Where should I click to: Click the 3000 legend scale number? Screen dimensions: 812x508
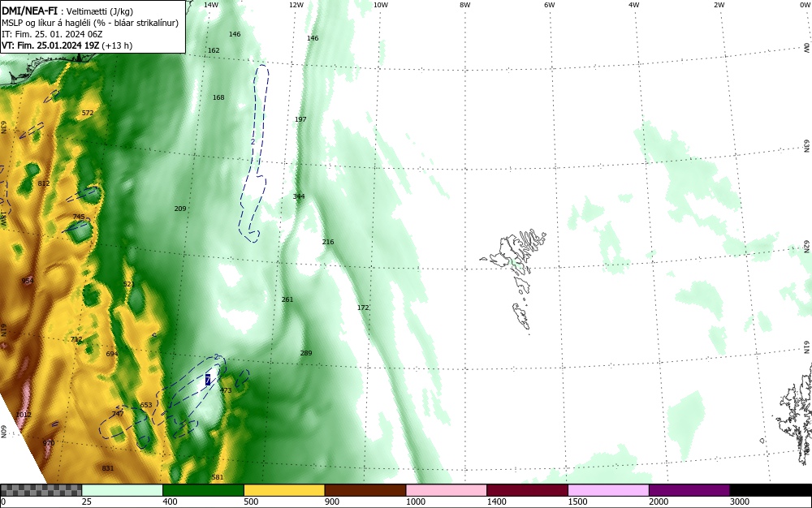click(739, 502)
